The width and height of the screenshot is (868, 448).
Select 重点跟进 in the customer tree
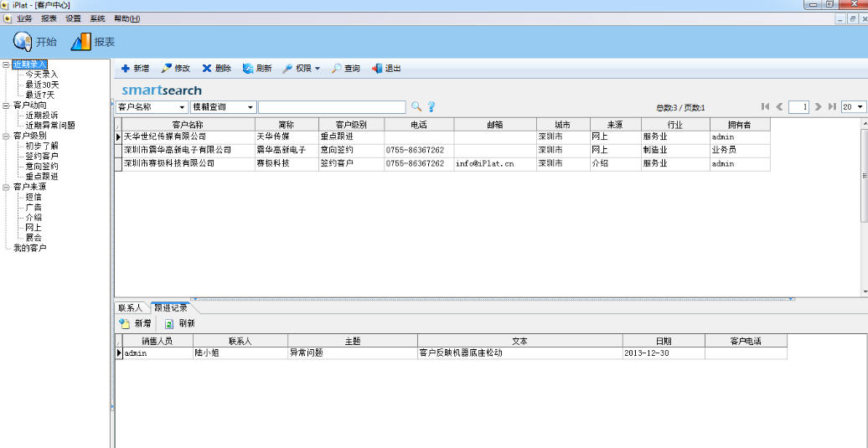pos(42,177)
